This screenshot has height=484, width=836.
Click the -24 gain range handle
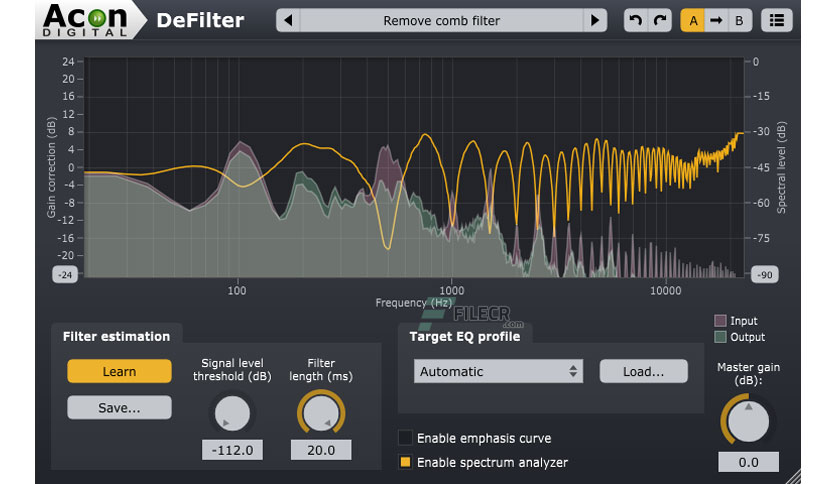click(66, 275)
